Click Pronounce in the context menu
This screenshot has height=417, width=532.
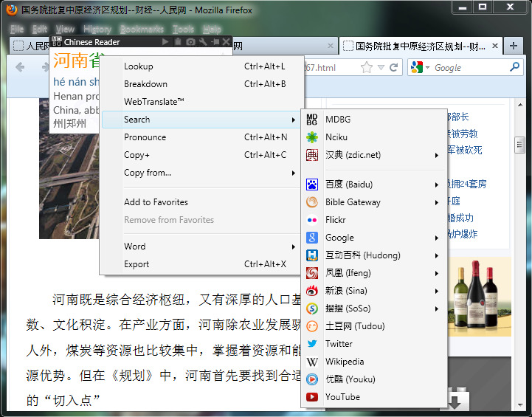(202, 137)
